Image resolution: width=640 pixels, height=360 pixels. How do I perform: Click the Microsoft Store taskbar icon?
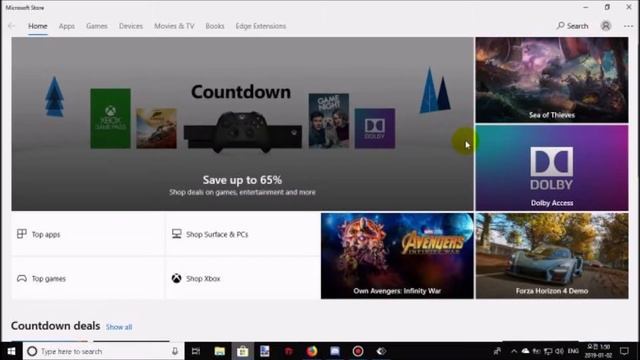pos(242,351)
